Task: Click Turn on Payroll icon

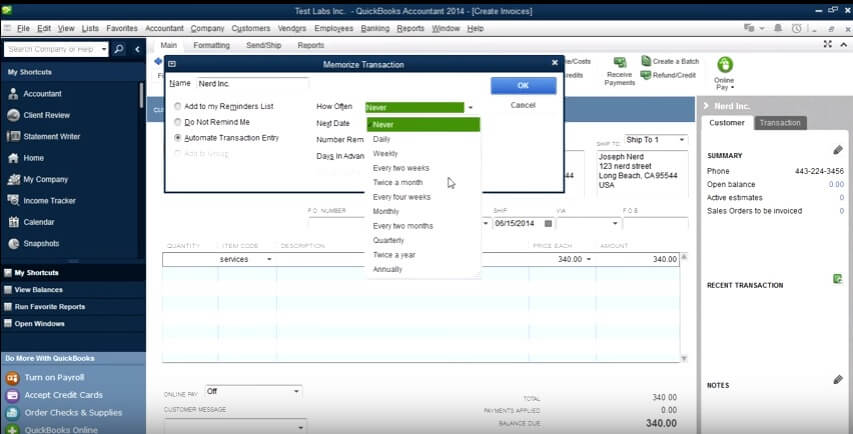Action: (x=13, y=377)
